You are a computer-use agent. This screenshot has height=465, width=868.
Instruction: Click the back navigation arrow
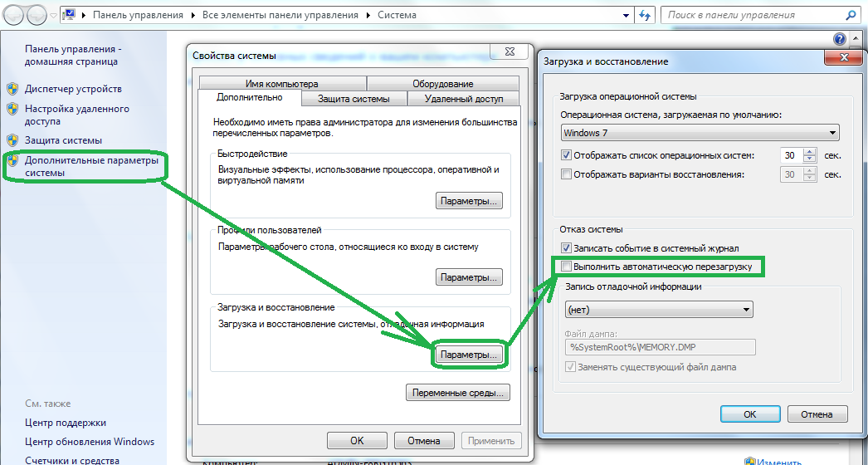tap(14, 16)
